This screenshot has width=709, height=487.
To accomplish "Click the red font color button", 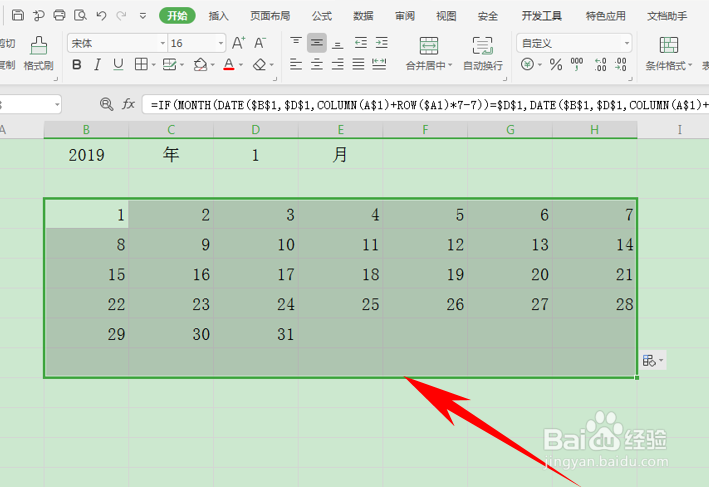I will (x=229, y=65).
